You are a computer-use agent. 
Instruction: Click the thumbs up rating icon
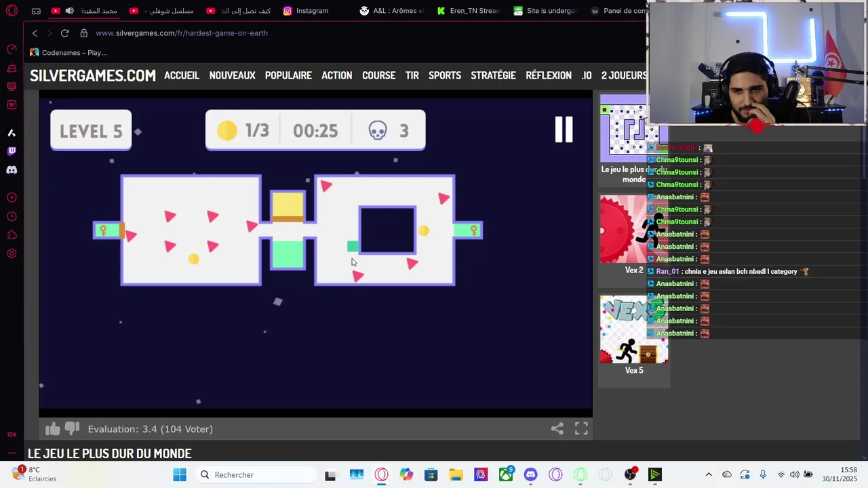click(x=53, y=428)
